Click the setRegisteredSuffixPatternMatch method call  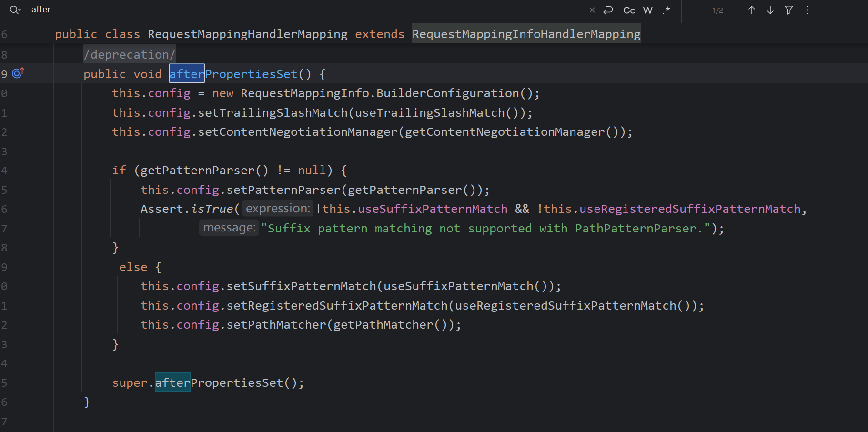click(337, 306)
